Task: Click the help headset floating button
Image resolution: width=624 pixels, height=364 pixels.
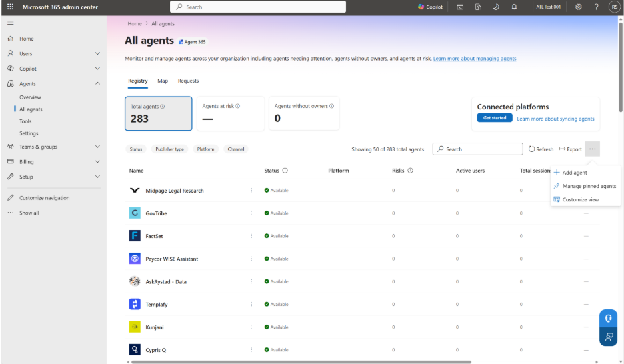Action: click(x=608, y=318)
